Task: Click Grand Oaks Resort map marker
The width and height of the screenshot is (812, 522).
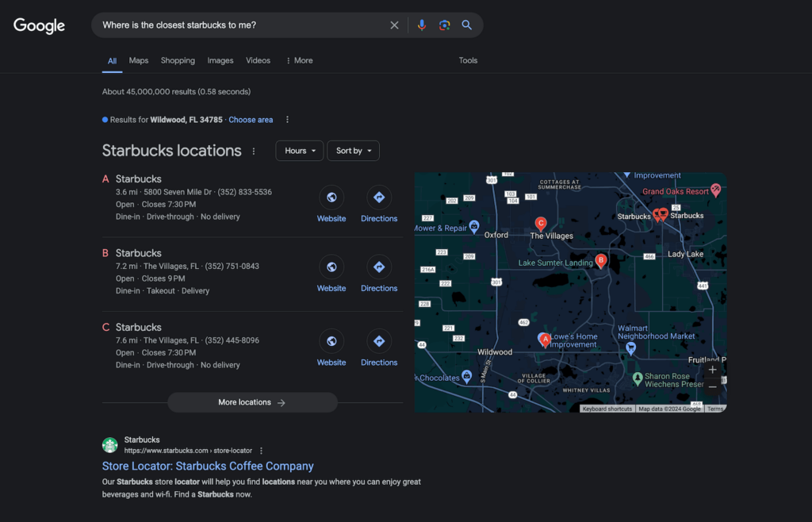Action: [x=716, y=190]
